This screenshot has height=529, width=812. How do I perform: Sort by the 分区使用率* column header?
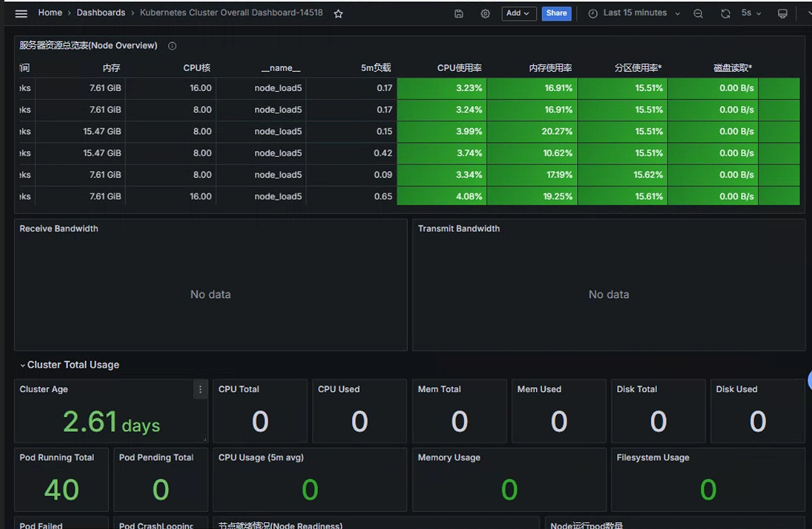point(638,68)
